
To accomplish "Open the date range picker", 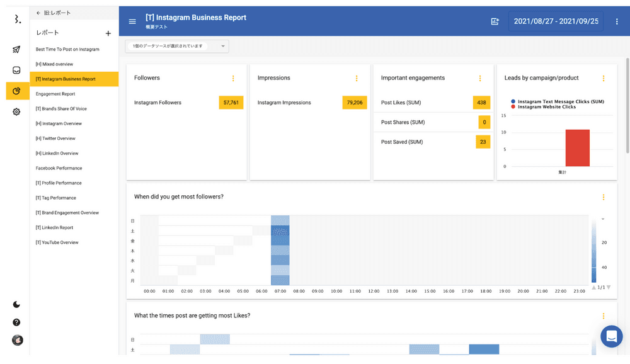I will pyautogui.click(x=556, y=21).
